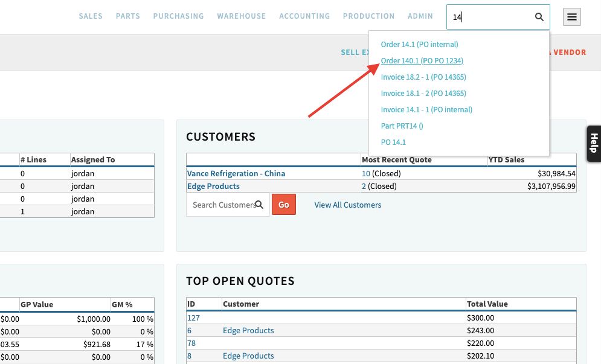This screenshot has height=364, width=601.
Task: Open the ACCOUNTING menu
Action: point(304,16)
